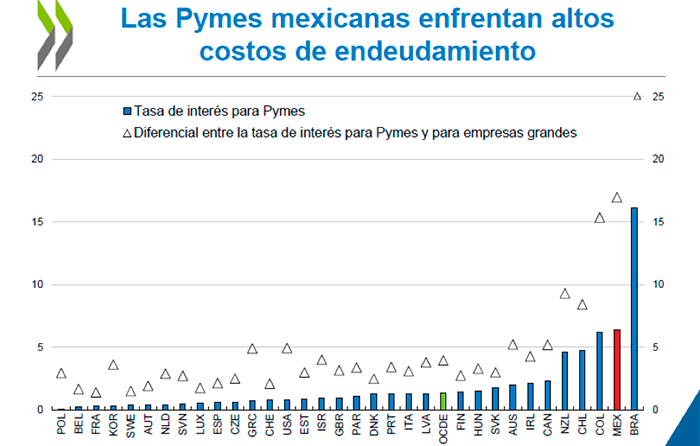The height and width of the screenshot is (446, 700).
Task: Click the 'PAR' axis label
Action: (x=357, y=424)
